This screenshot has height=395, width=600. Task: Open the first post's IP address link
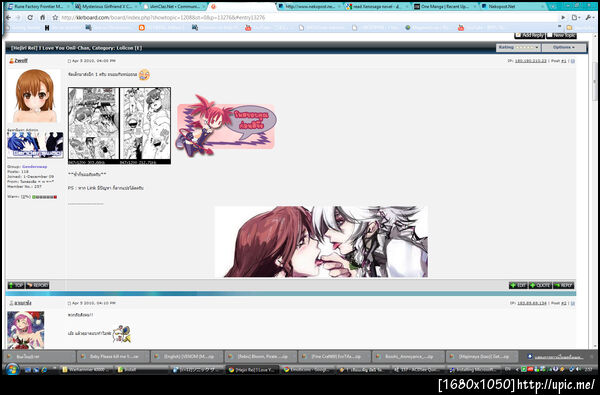(x=531, y=61)
